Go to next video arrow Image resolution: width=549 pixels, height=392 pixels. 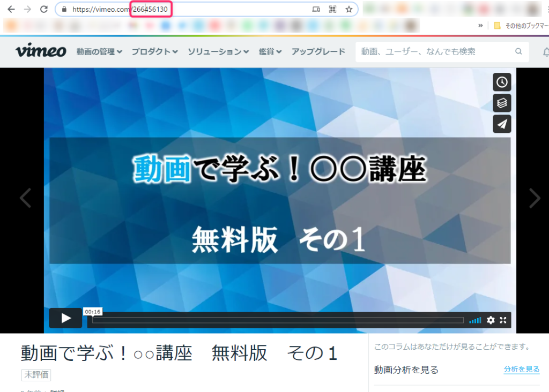[535, 198]
